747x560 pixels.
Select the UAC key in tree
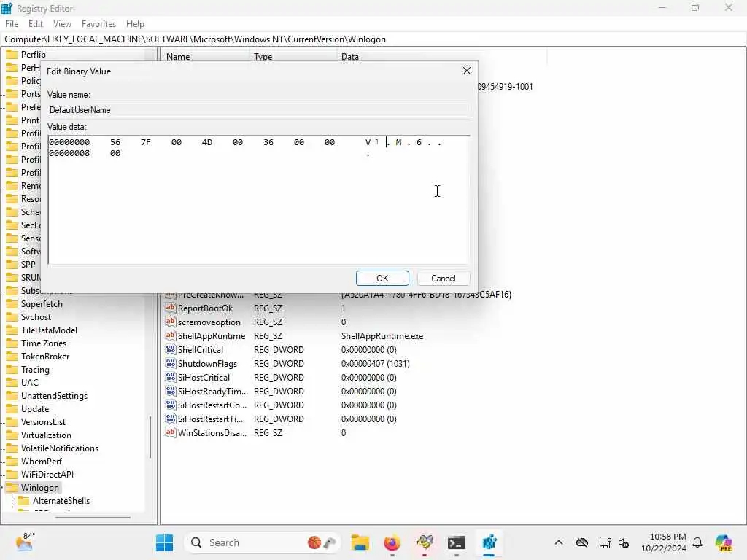pyautogui.click(x=29, y=382)
